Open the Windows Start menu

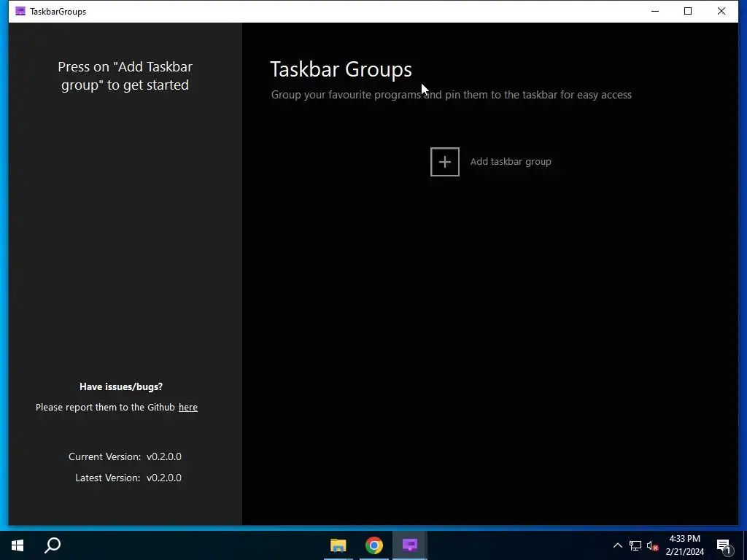pyautogui.click(x=18, y=545)
